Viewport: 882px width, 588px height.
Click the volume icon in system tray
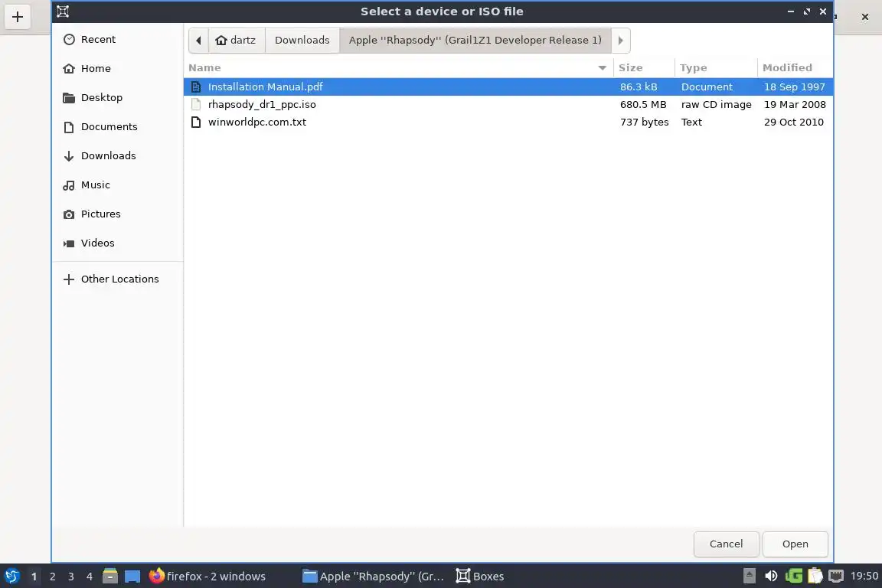[771, 577]
